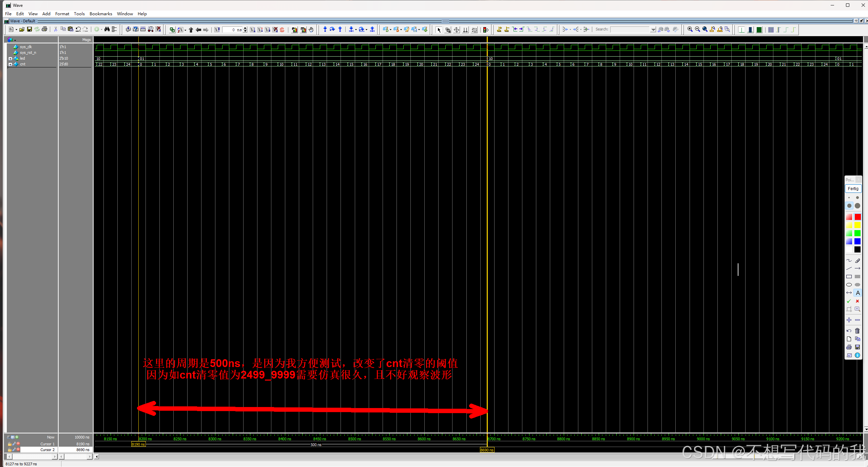Screen dimensions: 868x467
Task: Click the red X in annotation palette
Action: coord(857,301)
